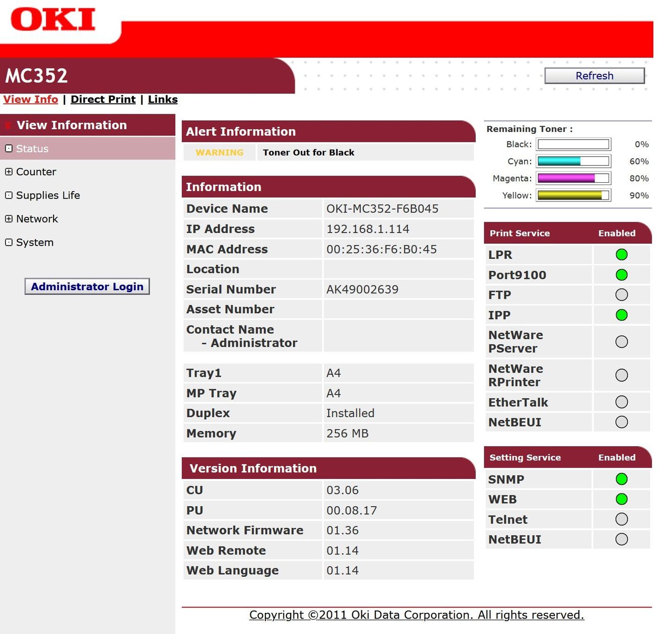Image resolution: width=672 pixels, height=634 pixels.
Task: Click the MAC address 00:25:36:F6:B0:45
Action: 381,249
